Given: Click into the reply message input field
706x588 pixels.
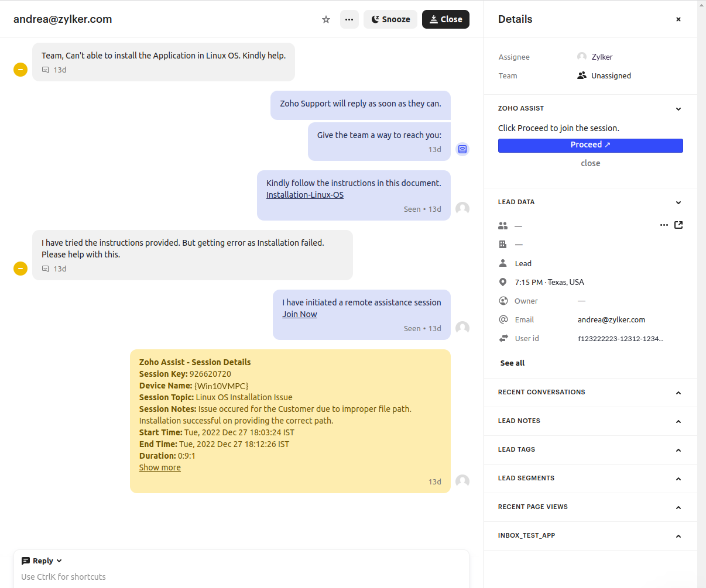Looking at the screenshot, I should tap(234, 577).
